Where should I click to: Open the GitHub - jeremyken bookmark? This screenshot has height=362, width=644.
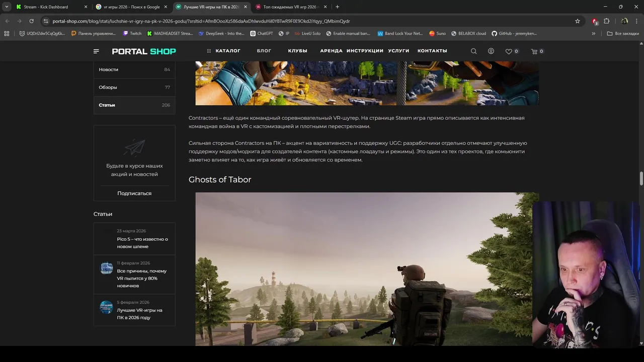514,34
